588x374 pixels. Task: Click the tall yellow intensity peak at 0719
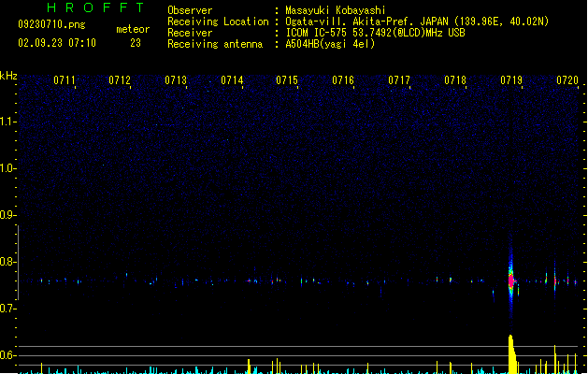512,354
